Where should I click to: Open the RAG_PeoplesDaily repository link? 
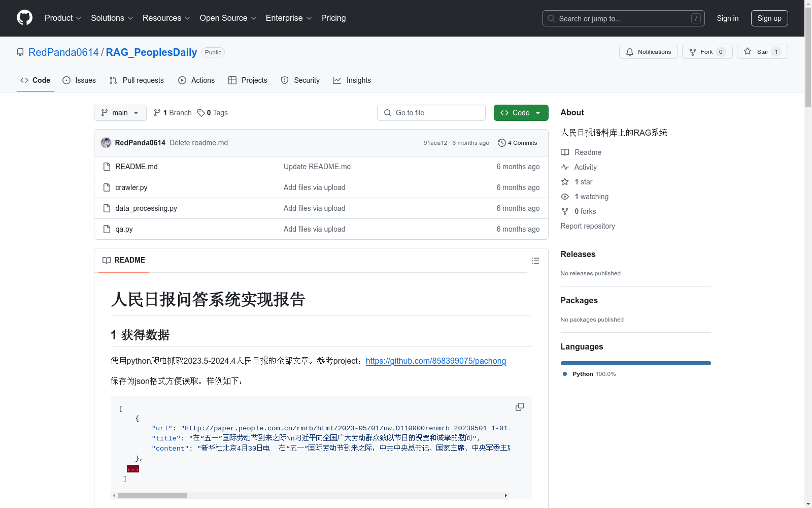click(x=151, y=52)
